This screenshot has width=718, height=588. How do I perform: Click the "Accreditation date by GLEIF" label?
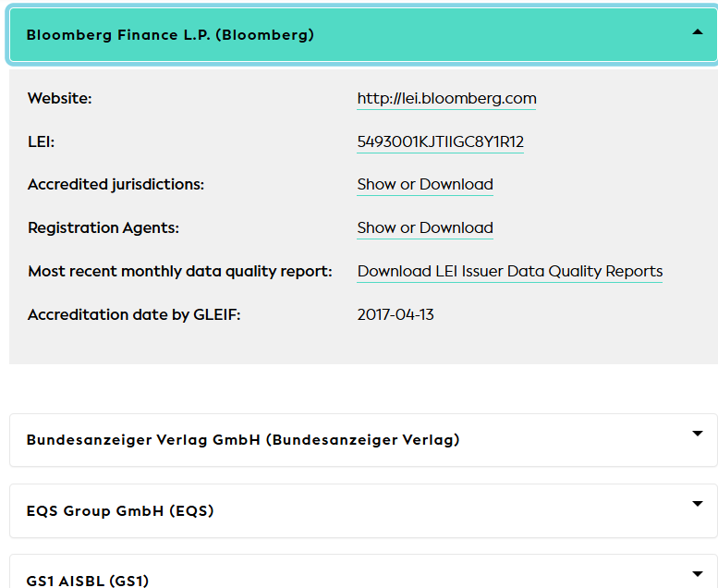[x=134, y=315]
